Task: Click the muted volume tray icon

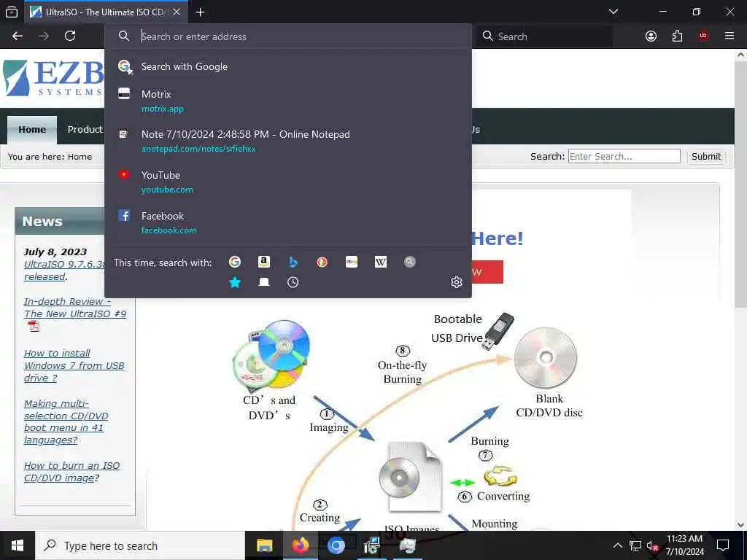Action: [x=652, y=545]
